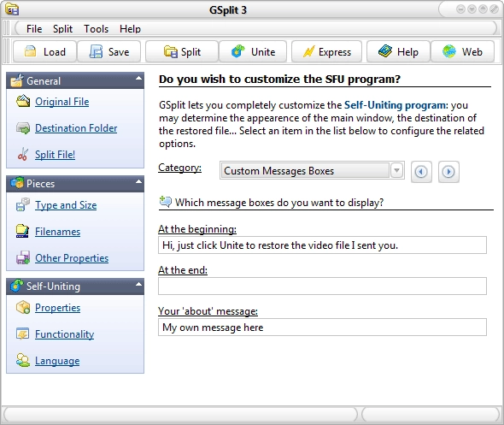This screenshot has width=504, height=425.
Task: Open the Tools menu
Action: click(x=97, y=29)
